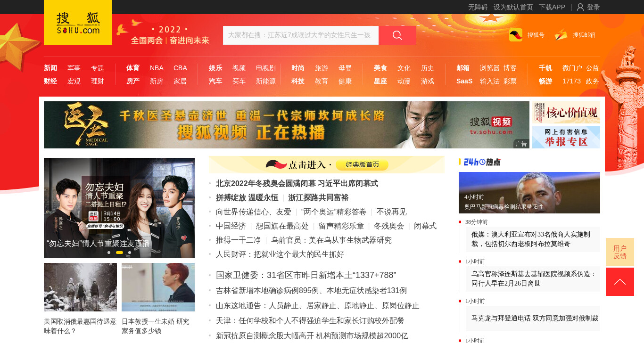Image resolution: width=644 pixels, height=343 pixels.
Task: Open the 搜狐号 icon link
Action: pyautogui.click(x=516, y=35)
